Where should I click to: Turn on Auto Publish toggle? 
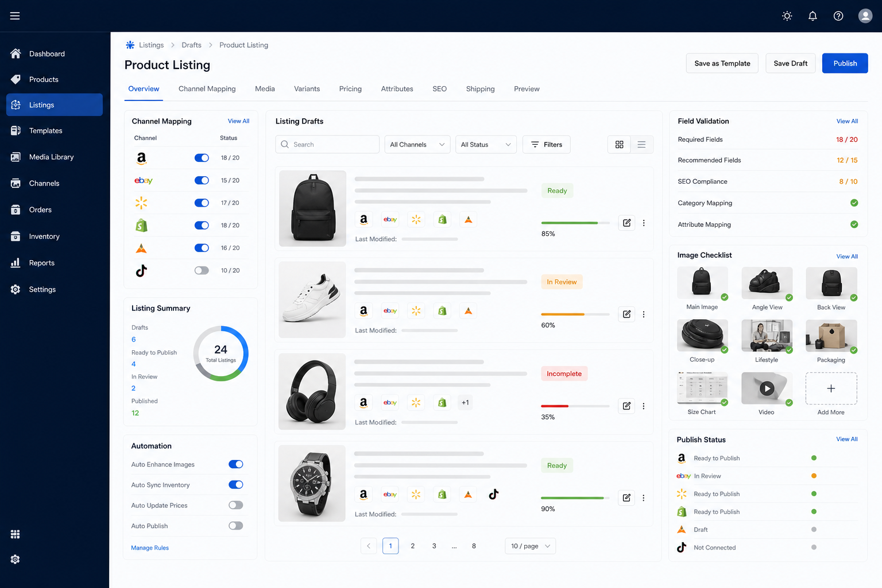[x=236, y=526]
